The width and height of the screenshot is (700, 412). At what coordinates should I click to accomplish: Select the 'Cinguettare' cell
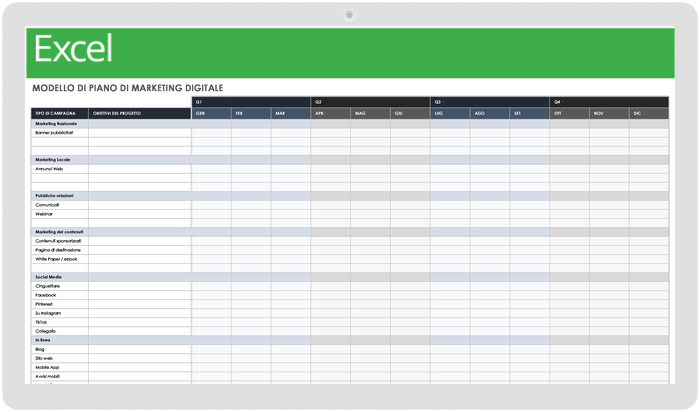(x=60, y=286)
